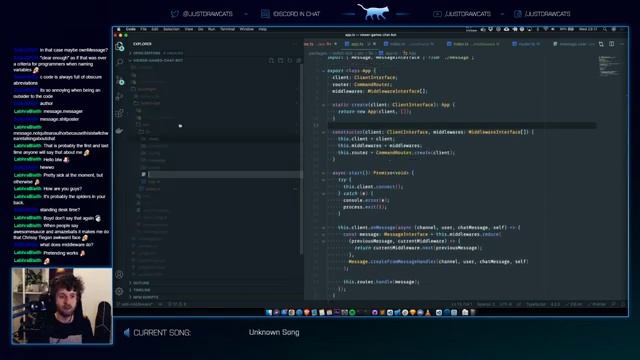Close the app.ts editor tab
The width and height of the screenshot is (640, 360).
click(x=374, y=44)
